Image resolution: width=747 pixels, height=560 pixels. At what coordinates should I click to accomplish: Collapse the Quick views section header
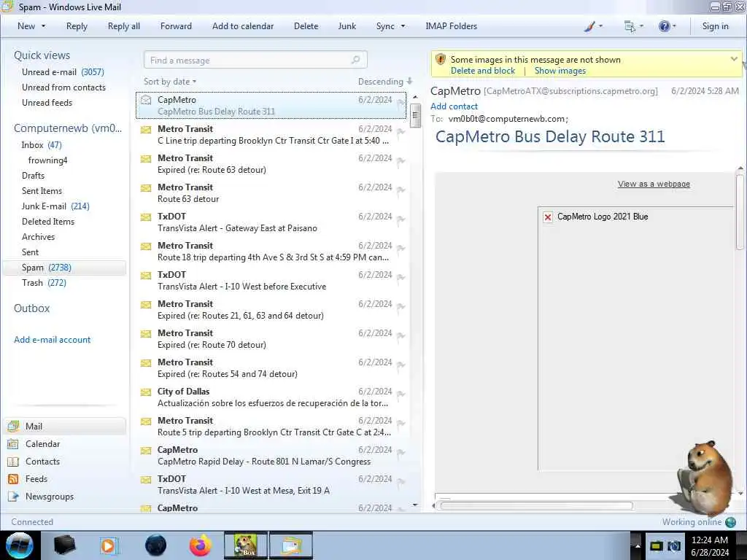[x=42, y=55]
